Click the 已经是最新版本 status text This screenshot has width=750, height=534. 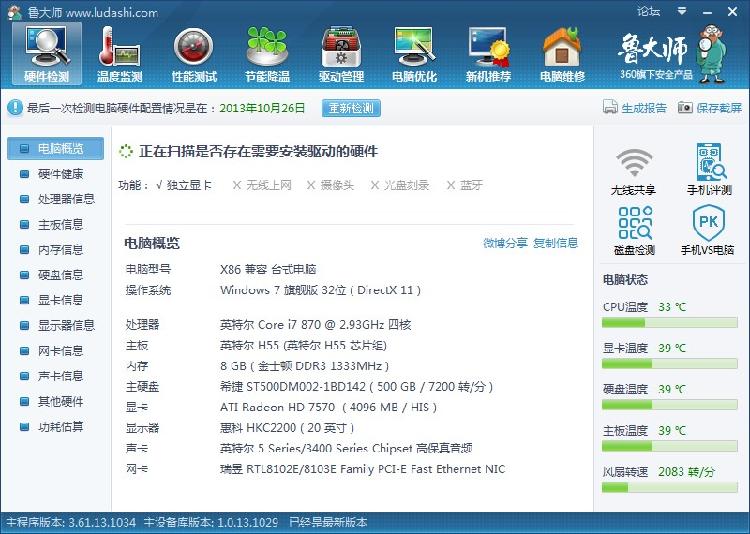click(328, 522)
